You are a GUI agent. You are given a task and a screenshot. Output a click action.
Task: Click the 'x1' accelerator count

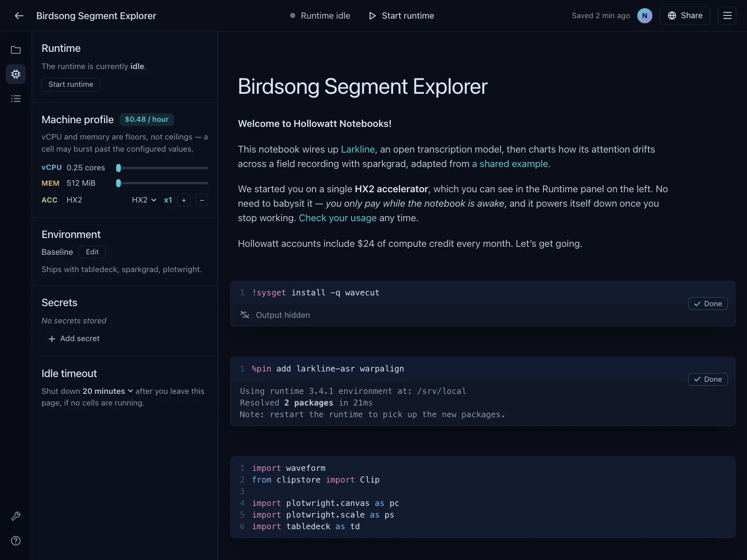[168, 200]
